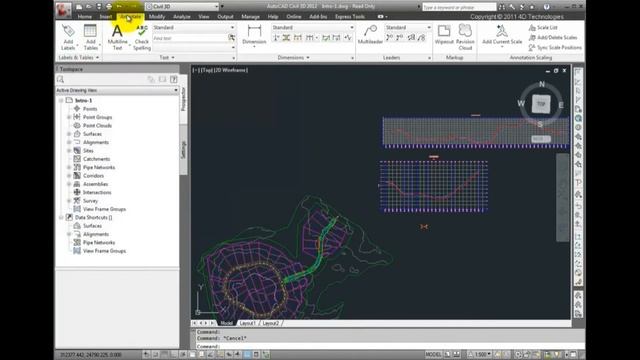Click the Toolspace search magnifier icon
Screen dimensions: 640x360
61,79
